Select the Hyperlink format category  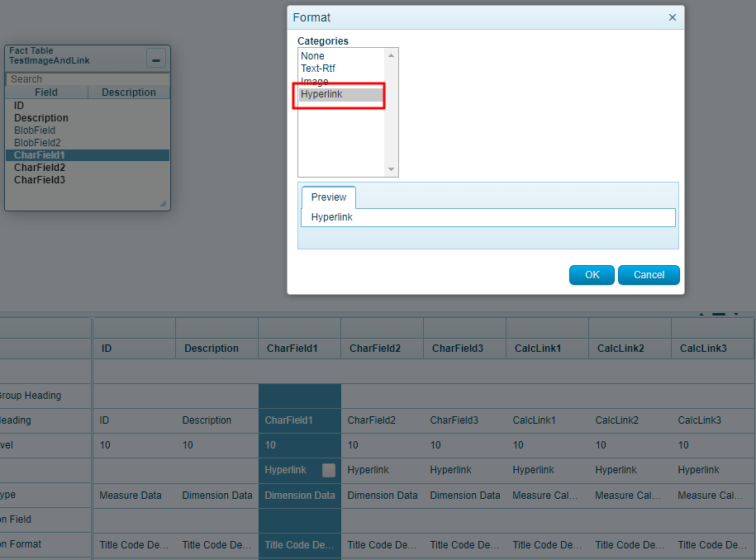pos(321,94)
